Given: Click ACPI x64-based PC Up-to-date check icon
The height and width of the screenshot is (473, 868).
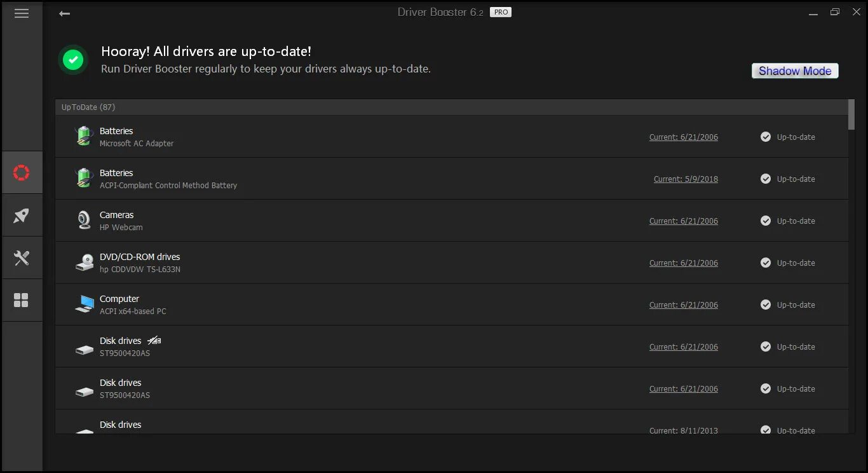Looking at the screenshot, I should point(766,305).
